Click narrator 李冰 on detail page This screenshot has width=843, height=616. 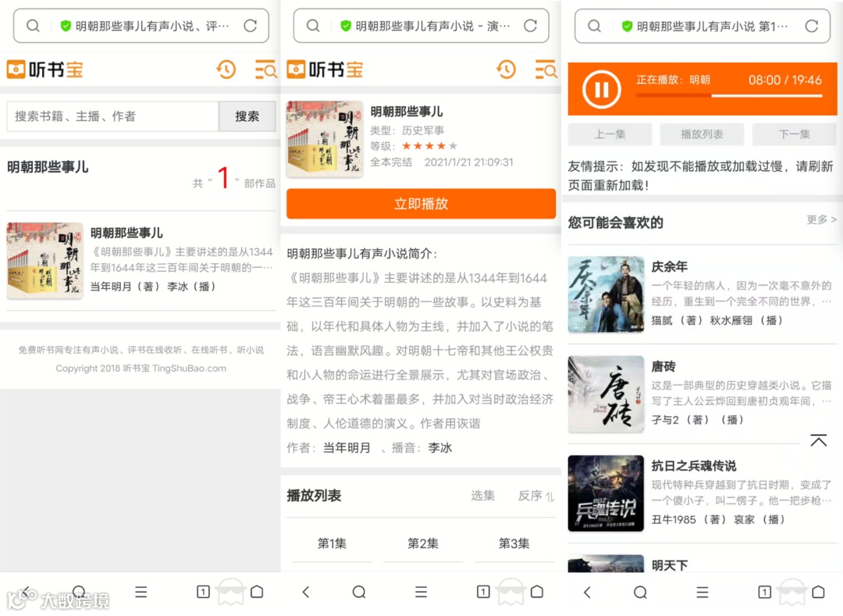439,448
